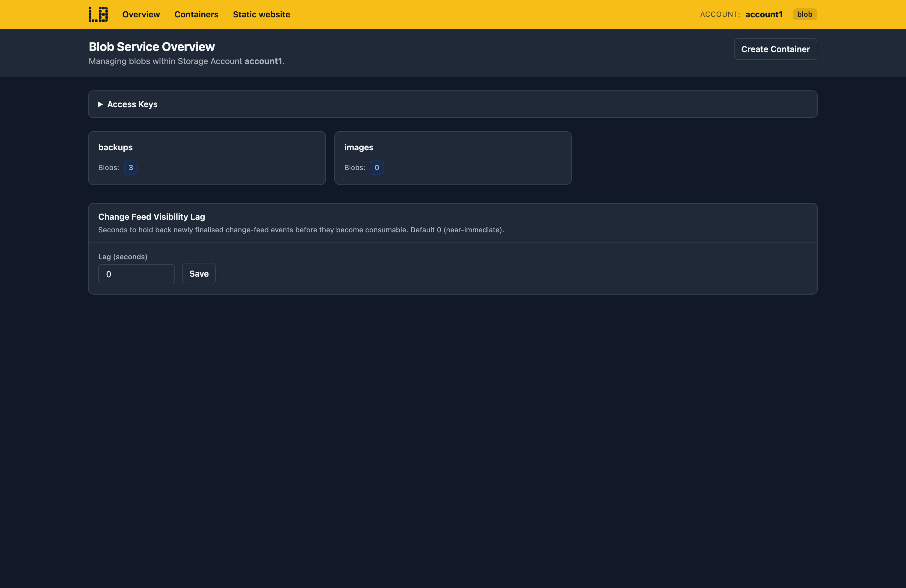Click the images blob count 0
Viewport: 906px width, 588px height.
click(377, 168)
